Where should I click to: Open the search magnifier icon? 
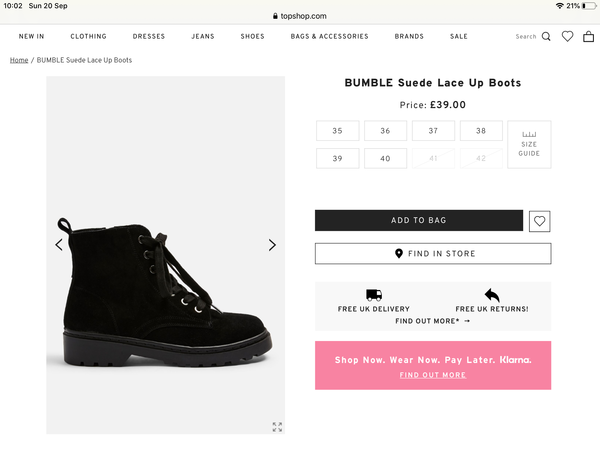546,37
